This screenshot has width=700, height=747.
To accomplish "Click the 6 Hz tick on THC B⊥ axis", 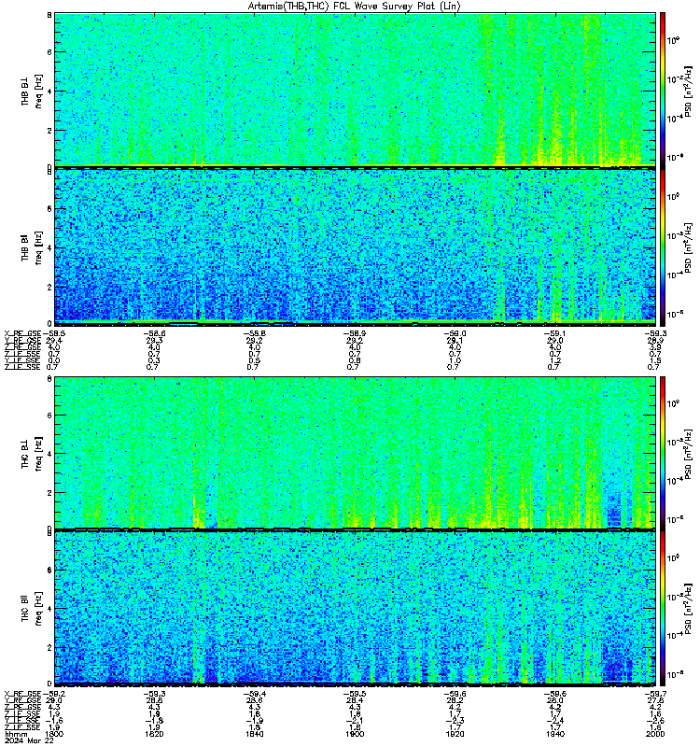I will 49,416.
